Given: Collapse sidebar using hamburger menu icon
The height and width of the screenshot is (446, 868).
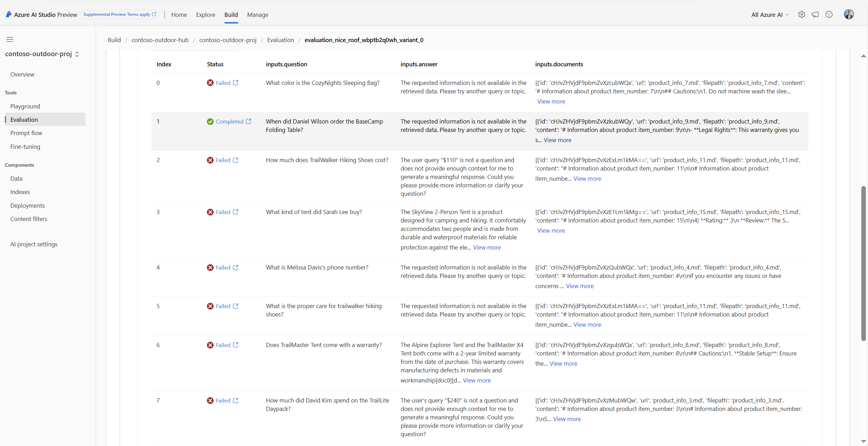Looking at the screenshot, I should (10, 40).
